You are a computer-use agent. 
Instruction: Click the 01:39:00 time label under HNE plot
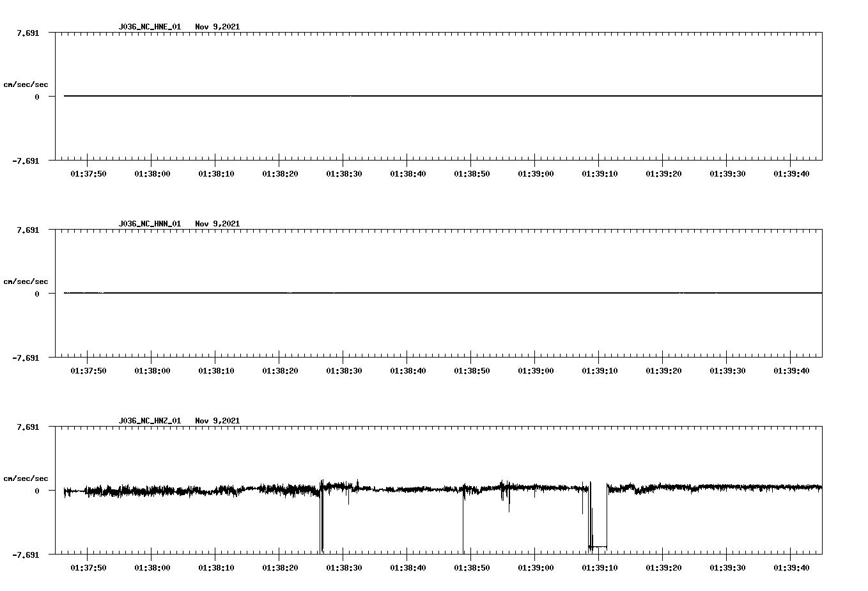pyautogui.click(x=536, y=174)
